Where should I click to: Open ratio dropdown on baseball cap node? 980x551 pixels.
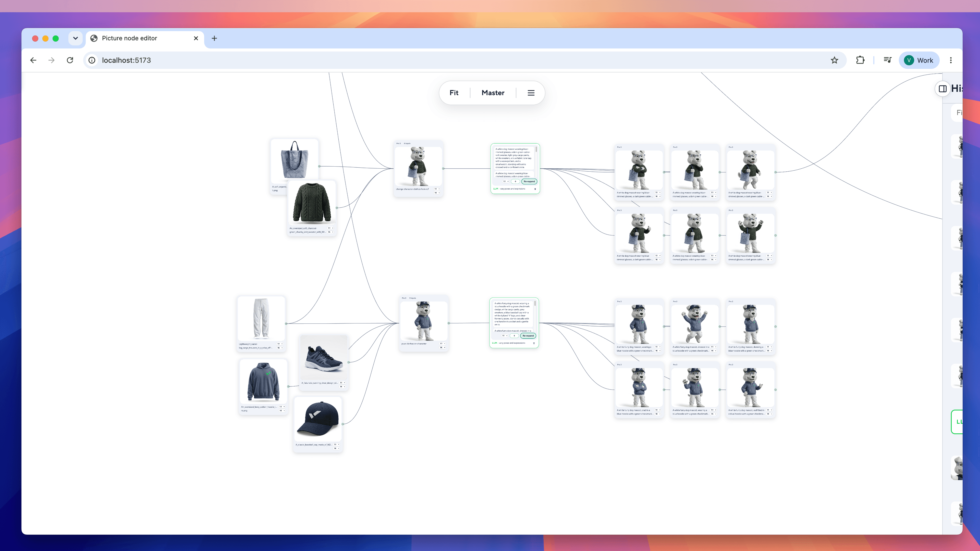point(336,445)
